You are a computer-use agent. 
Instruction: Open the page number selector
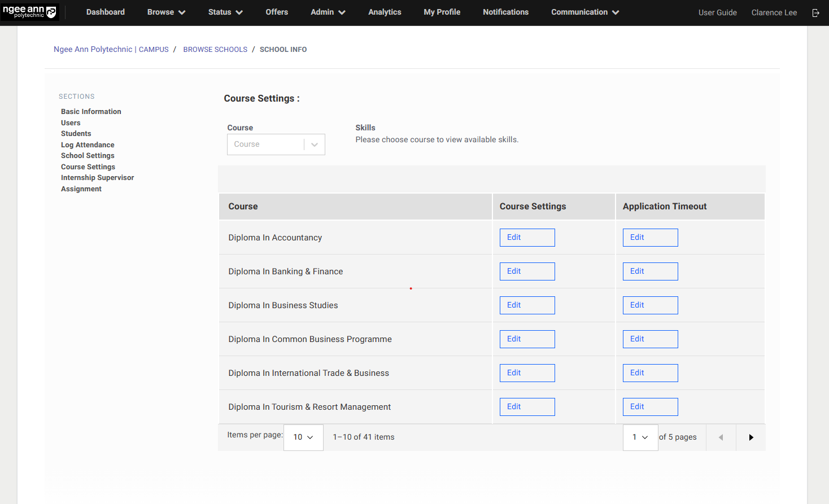[x=640, y=437]
